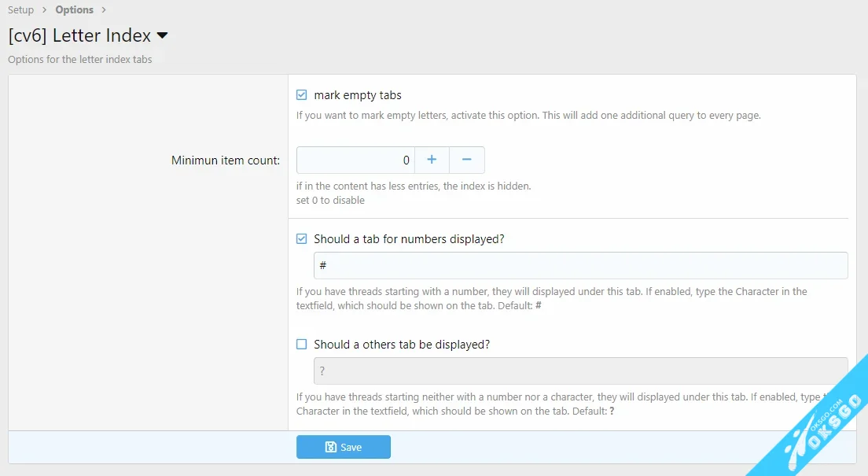
Task: Navigate to the Options breadcrumb
Action: [74, 10]
